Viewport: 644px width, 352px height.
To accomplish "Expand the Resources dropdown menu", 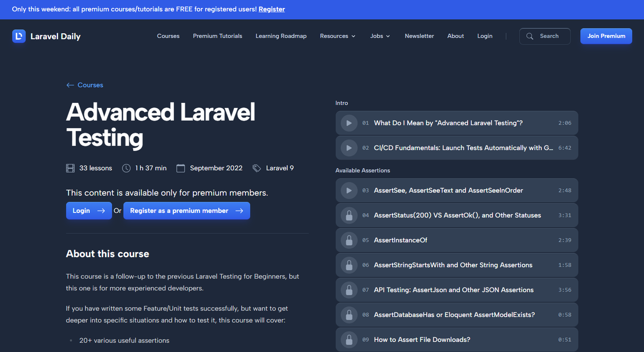I will point(338,36).
